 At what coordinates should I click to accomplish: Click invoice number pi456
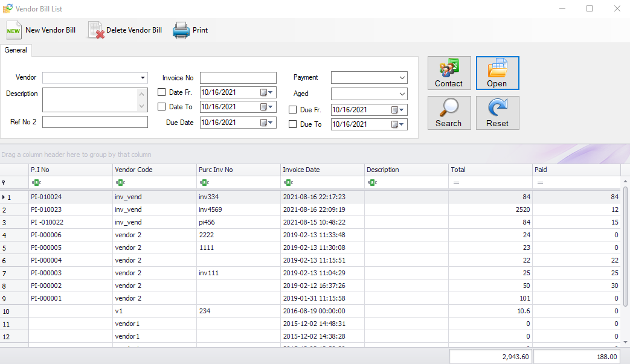(207, 222)
